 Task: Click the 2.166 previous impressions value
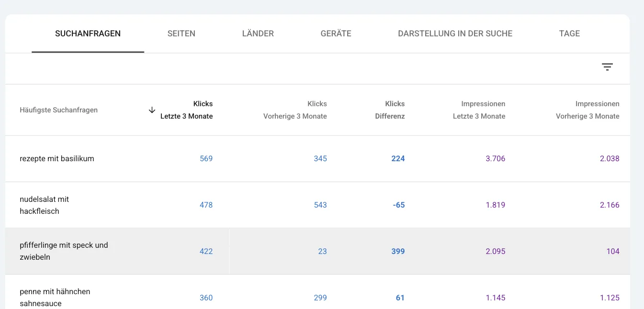pyautogui.click(x=610, y=205)
